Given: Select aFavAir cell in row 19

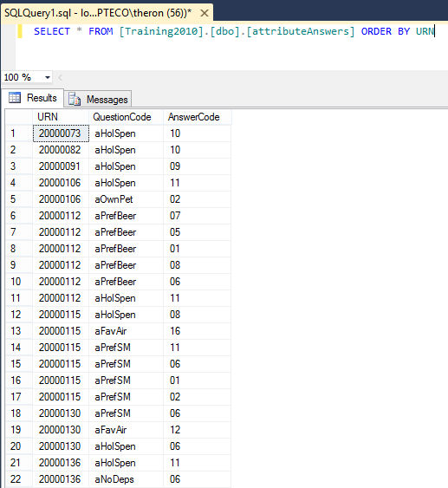Looking at the screenshot, I should (126, 430).
